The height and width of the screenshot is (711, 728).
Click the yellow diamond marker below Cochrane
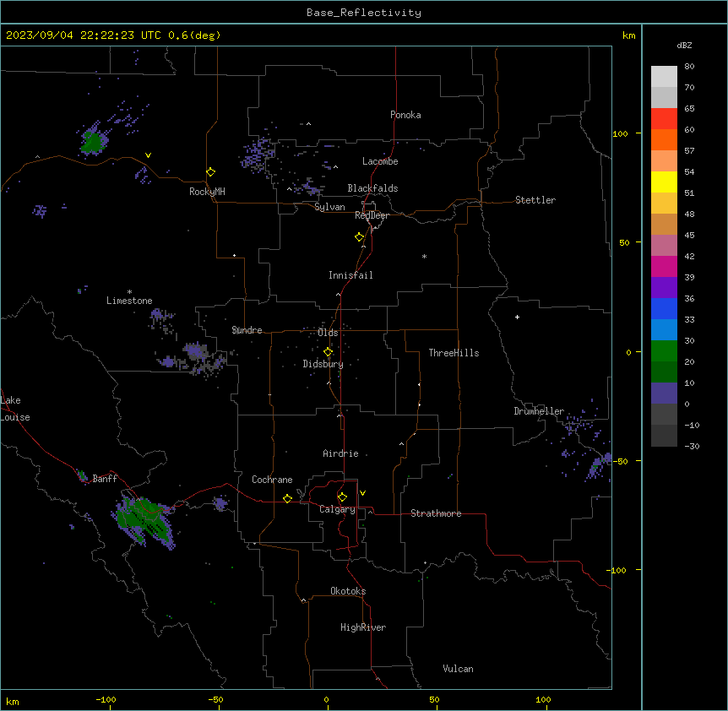(287, 498)
